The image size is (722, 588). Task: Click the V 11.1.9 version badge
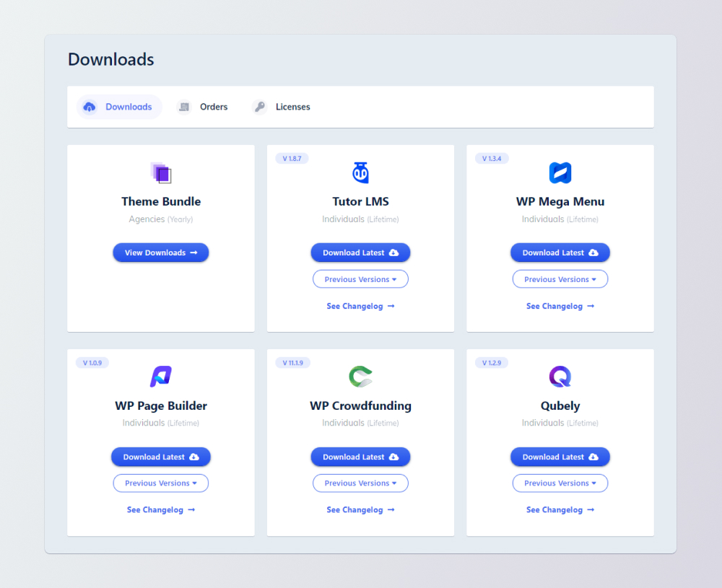coord(293,363)
